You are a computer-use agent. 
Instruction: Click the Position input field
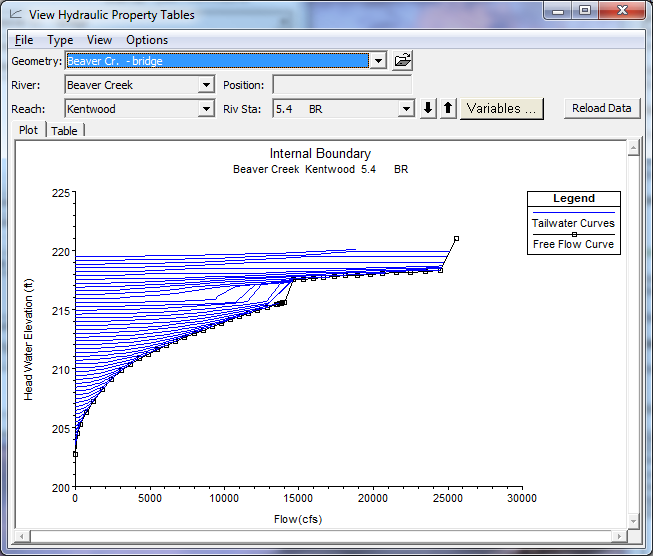[341, 85]
